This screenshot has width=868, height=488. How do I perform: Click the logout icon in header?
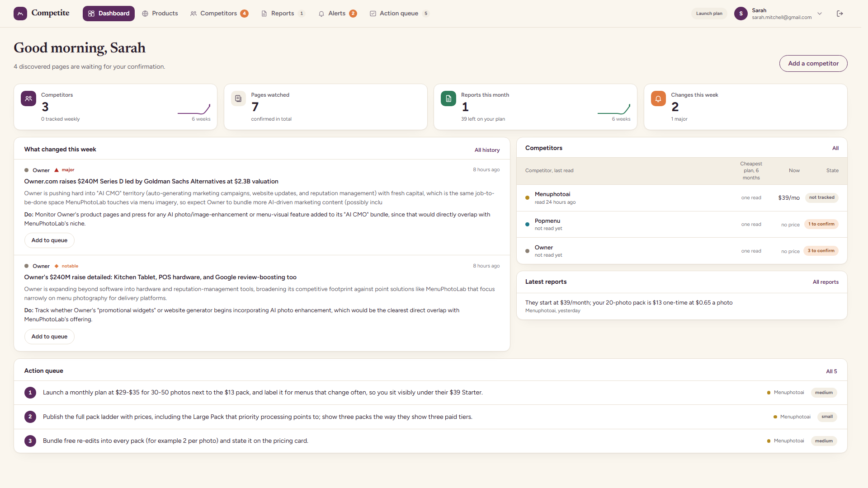click(840, 14)
